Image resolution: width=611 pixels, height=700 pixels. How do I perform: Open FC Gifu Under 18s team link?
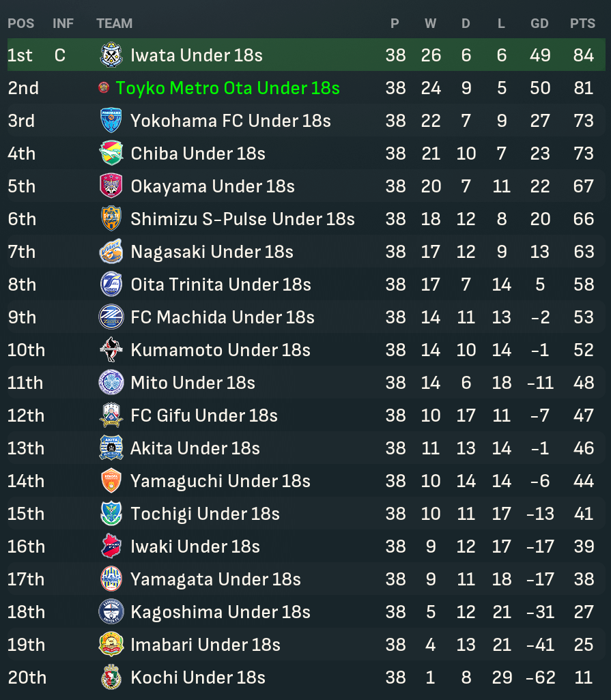coord(204,415)
